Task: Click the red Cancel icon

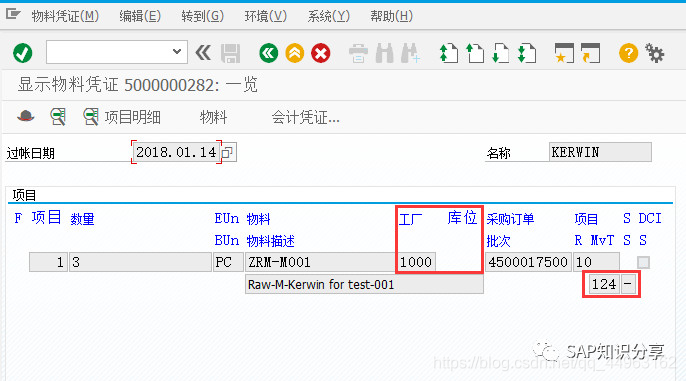Action: tap(321, 53)
